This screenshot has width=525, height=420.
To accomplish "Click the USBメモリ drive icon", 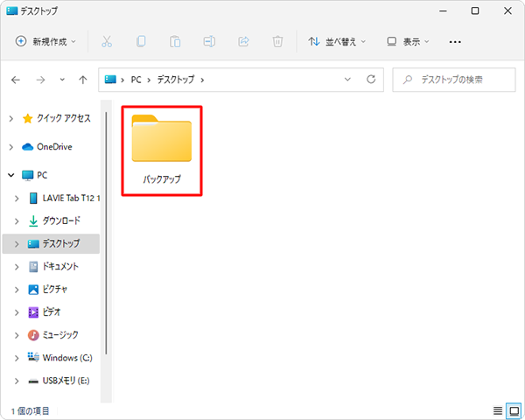I will click(x=33, y=381).
